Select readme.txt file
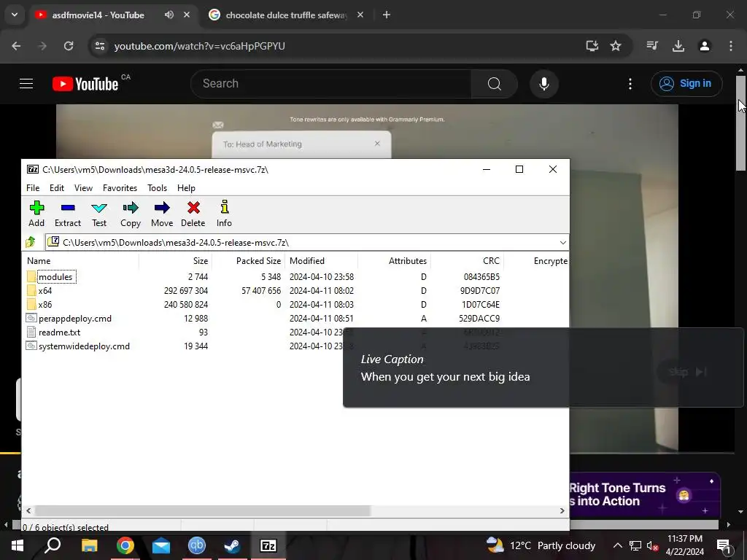The image size is (747, 560). point(53,332)
